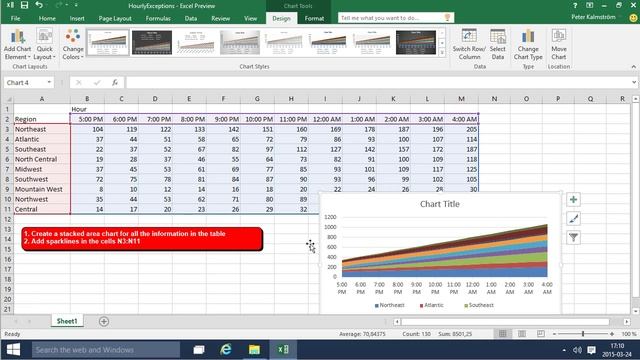Screen dimensions: 640x360
Task: Expand the Chart Styles gallery more arrow
Action: (442, 52)
